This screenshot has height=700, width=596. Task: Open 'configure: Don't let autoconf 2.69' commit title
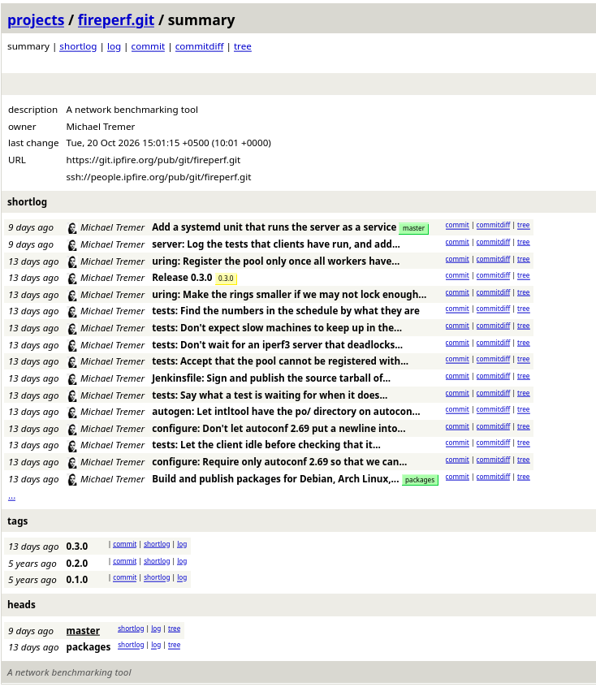279,429
